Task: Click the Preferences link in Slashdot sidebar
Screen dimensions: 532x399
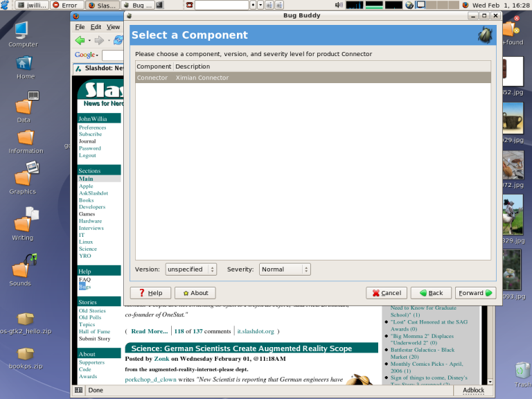Action: point(93,127)
